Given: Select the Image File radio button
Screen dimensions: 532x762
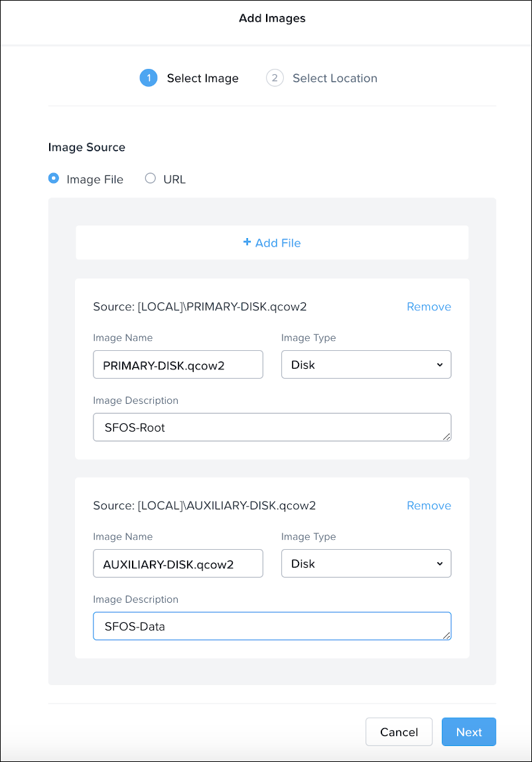Looking at the screenshot, I should (54, 178).
